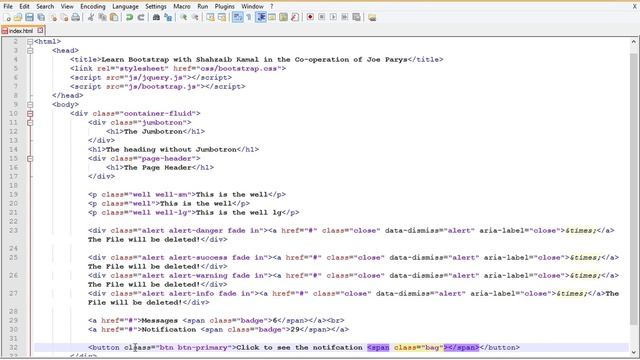Stop macro recording toolbar icon
The height and width of the screenshot is (360, 640).
pyautogui.click(x=322, y=17)
